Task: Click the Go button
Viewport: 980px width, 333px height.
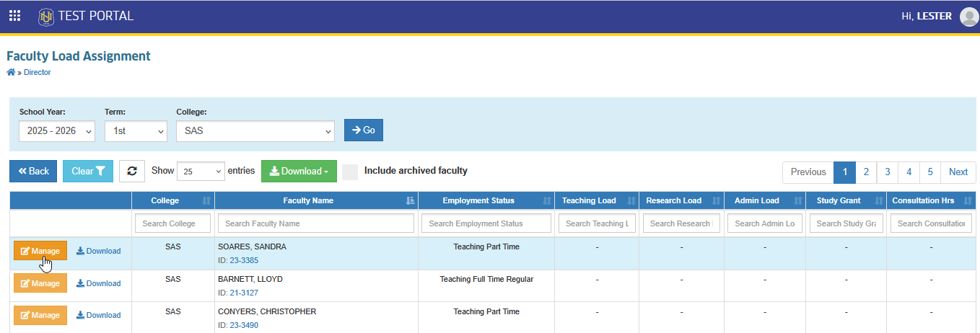Action: coord(364,130)
